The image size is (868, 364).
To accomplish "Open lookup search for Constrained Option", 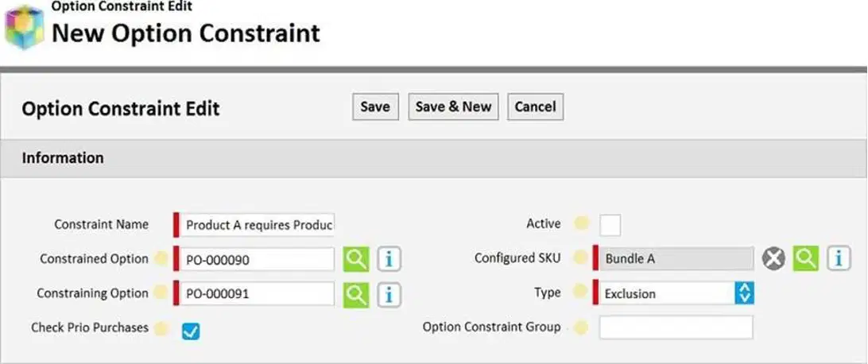I will [x=355, y=259].
